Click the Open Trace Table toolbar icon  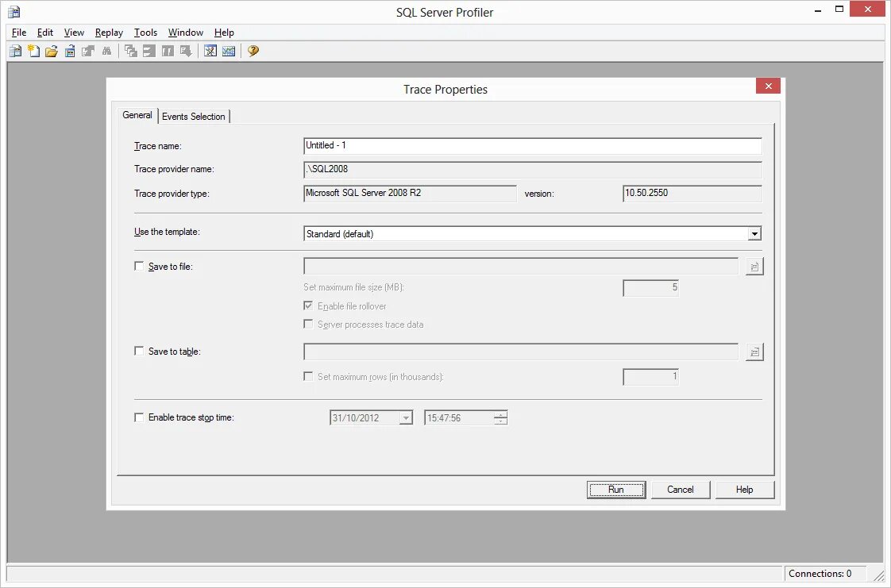[70, 51]
